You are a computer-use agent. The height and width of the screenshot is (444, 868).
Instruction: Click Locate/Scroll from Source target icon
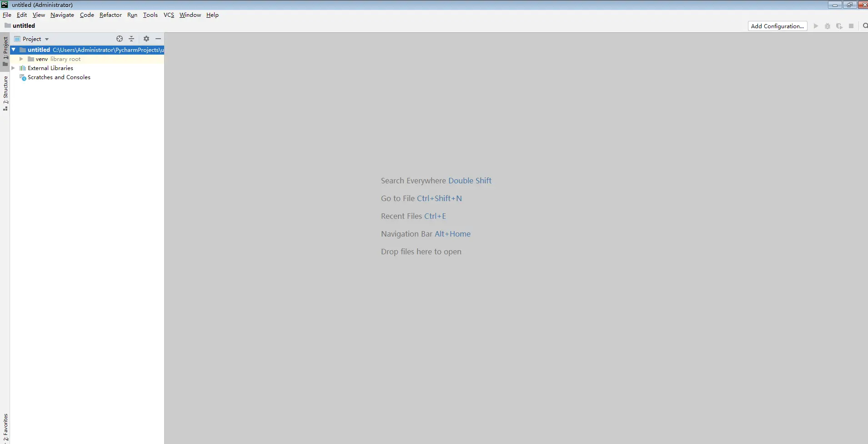point(120,39)
